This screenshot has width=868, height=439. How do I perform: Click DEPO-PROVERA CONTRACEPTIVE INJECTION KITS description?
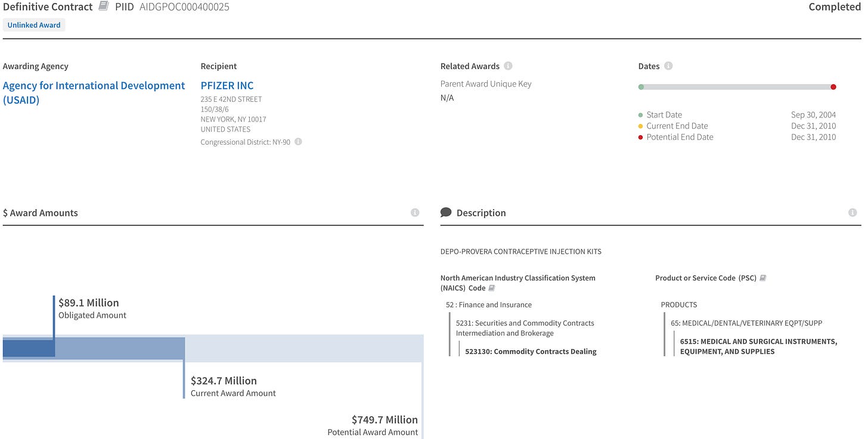[521, 251]
